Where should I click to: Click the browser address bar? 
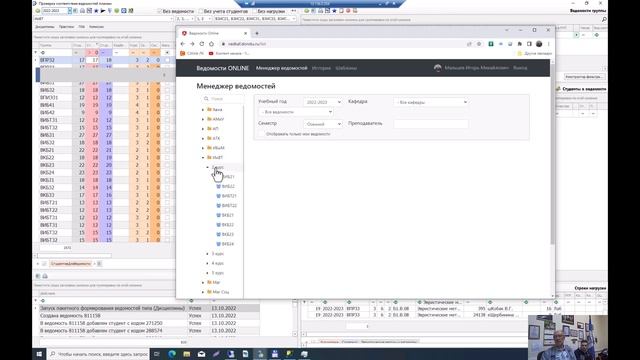click(x=343, y=44)
